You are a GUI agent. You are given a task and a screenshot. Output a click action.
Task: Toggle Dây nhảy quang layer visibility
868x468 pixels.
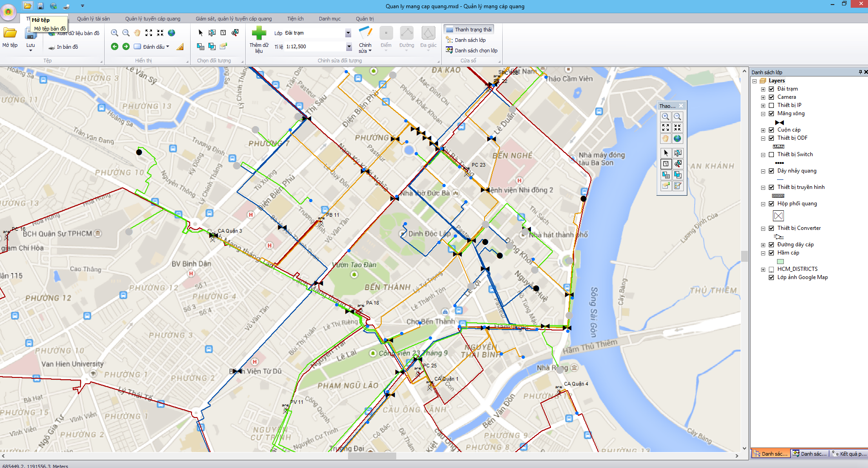pos(772,171)
